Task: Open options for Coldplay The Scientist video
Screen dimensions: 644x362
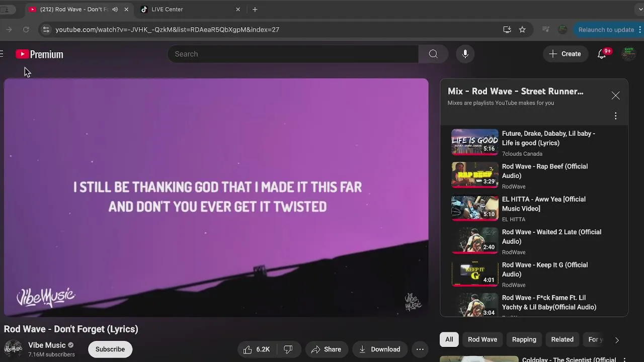Action: coord(624,360)
